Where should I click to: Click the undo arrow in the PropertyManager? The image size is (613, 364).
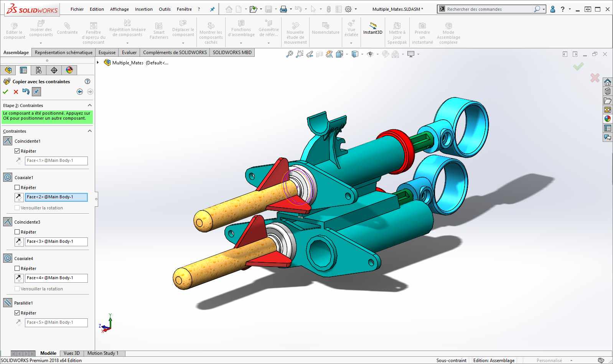coord(26,92)
